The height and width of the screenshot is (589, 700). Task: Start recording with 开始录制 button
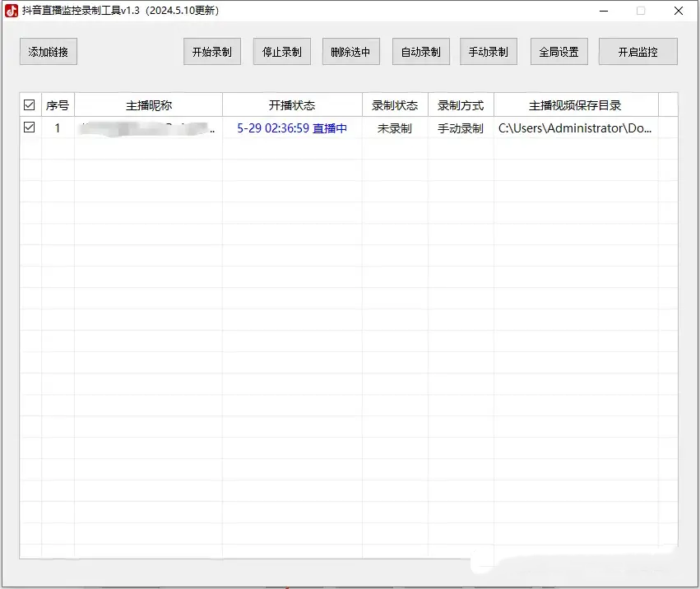[x=212, y=52]
